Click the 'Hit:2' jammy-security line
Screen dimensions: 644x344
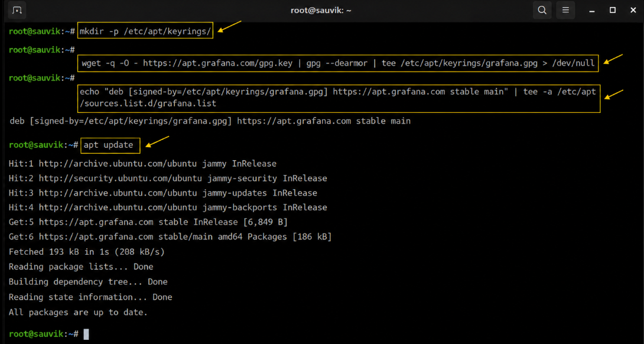pyautogui.click(x=168, y=179)
